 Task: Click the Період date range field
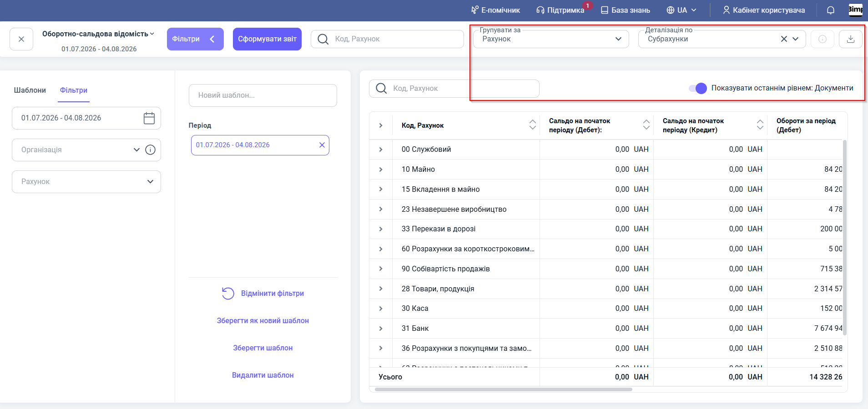click(260, 145)
